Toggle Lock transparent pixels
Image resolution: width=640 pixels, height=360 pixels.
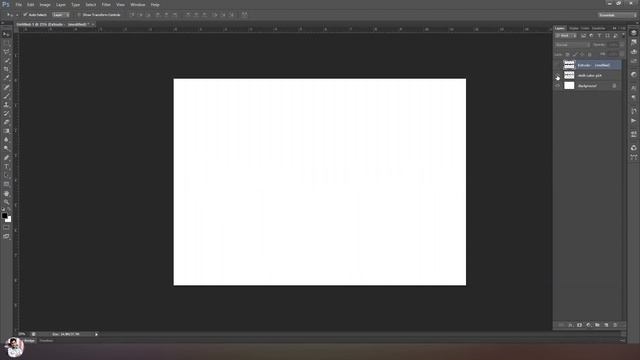[x=567, y=54]
